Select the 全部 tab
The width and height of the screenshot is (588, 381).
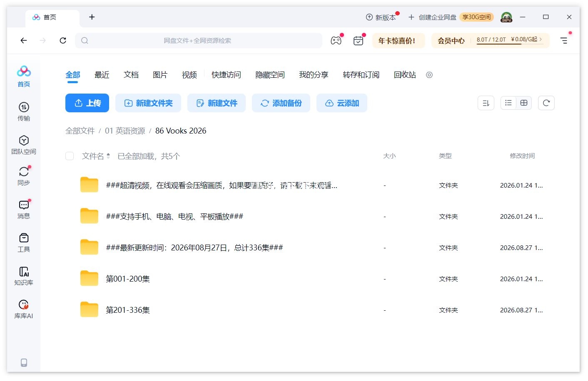click(x=73, y=75)
